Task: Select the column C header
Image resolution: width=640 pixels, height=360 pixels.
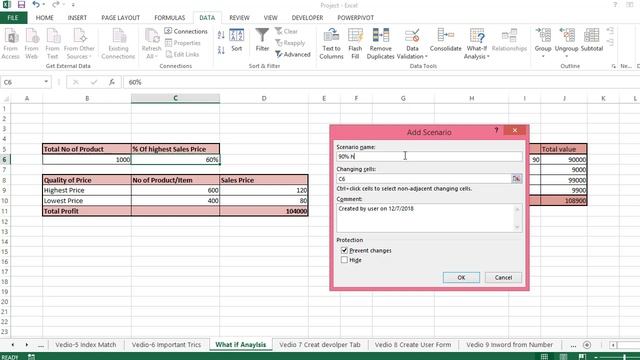Action: [x=175, y=98]
